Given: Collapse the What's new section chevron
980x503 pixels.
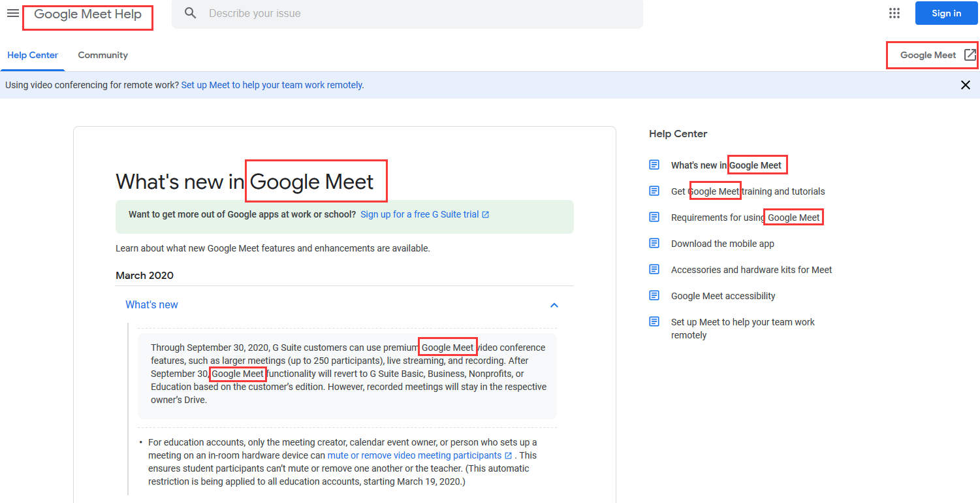Looking at the screenshot, I should point(554,305).
